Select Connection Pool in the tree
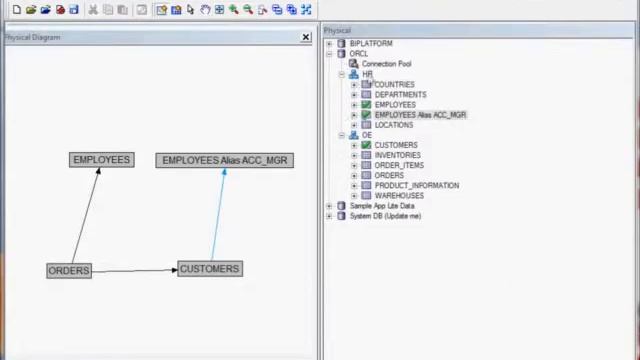The image size is (640, 360). [387, 64]
